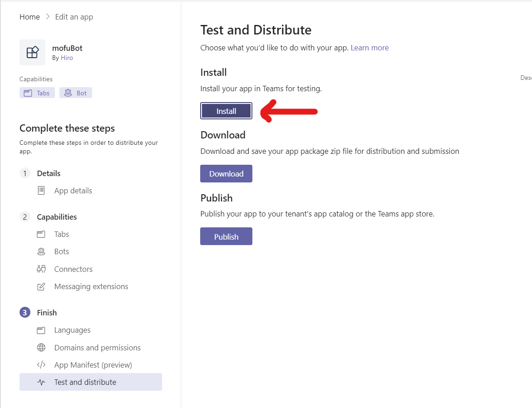532x408 pixels.
Task: Go to Home in the breadcrumb
Action: [x=30, y=17]
